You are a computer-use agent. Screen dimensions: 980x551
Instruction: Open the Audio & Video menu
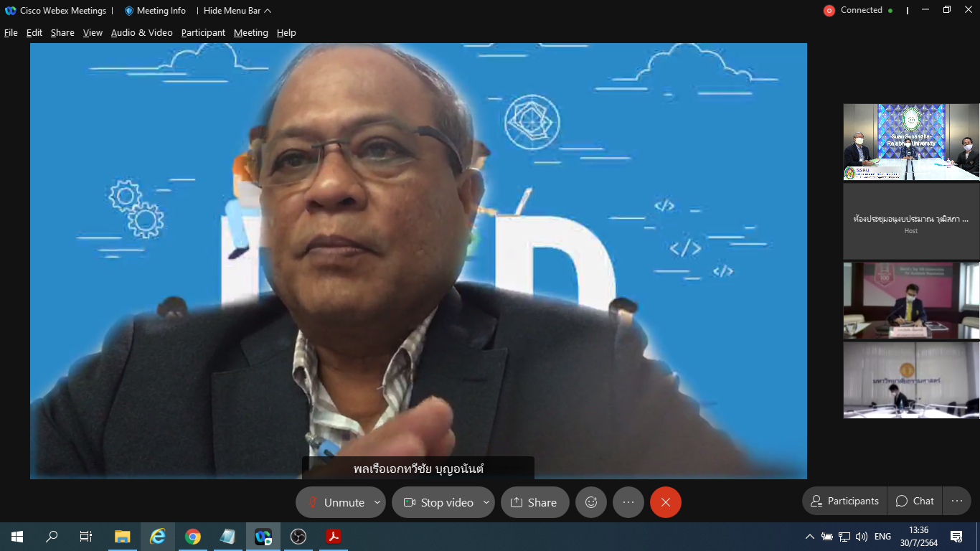pyautogui.click(x=141, y=33)
